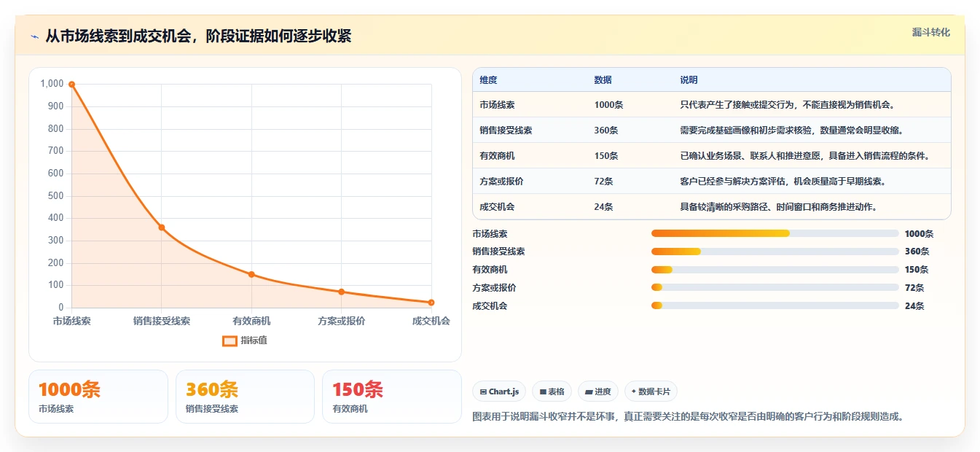Click the 指标值 legend label

coord(254,340)
